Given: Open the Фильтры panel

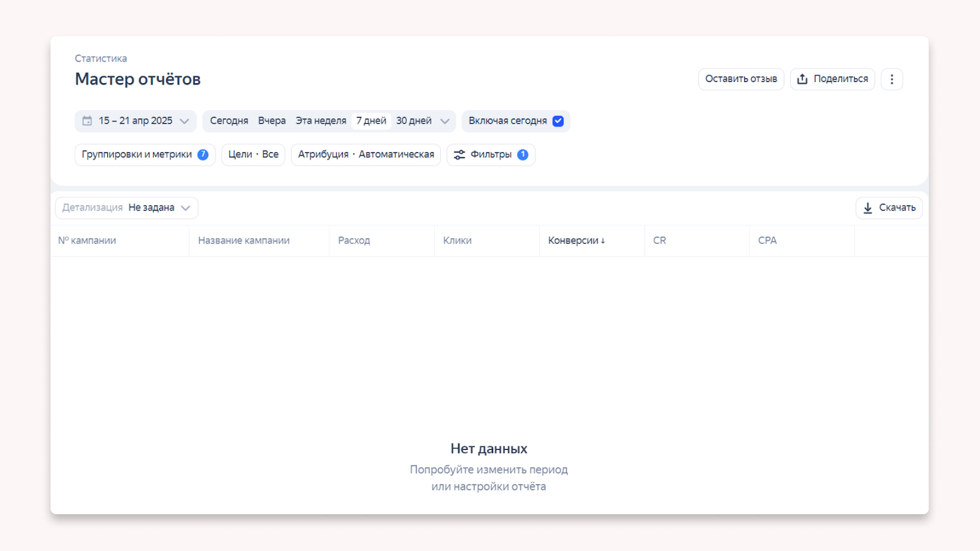Looking at the screenshot, I should click(x=491, y=155).
